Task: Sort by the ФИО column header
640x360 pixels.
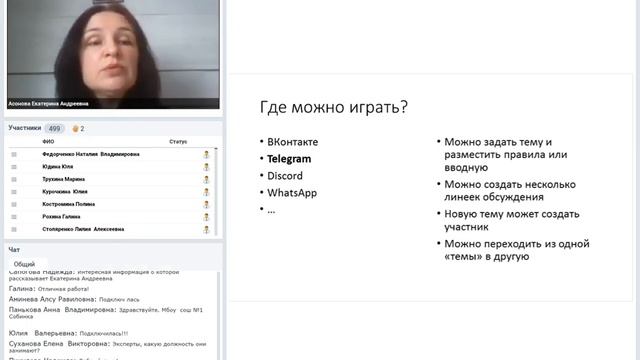Action: (x=48, y=142)
